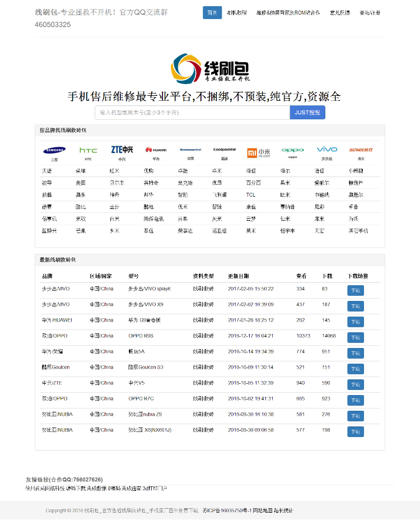Open the 美图 brand link
Image resolution: width=420 pixels, height=520 pixels.
81,183
